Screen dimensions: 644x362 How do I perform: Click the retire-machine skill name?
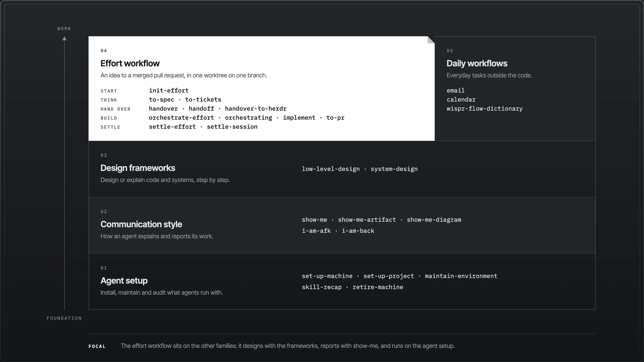378,287
